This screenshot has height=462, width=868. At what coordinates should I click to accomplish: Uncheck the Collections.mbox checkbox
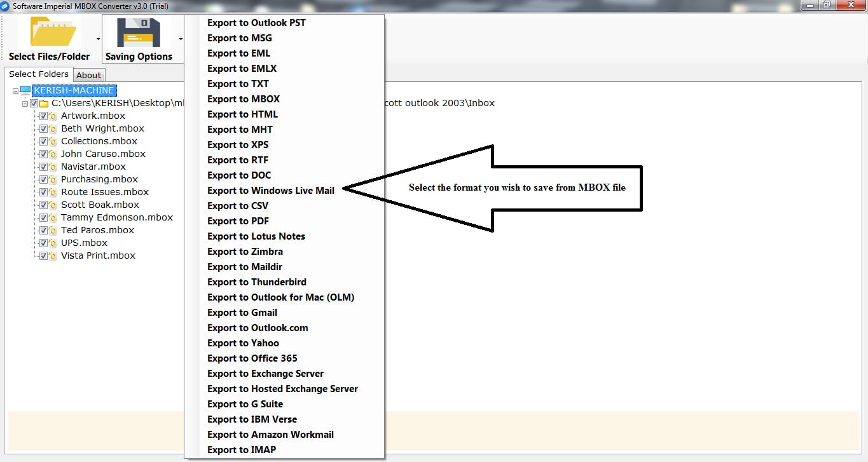pos(43,141)
